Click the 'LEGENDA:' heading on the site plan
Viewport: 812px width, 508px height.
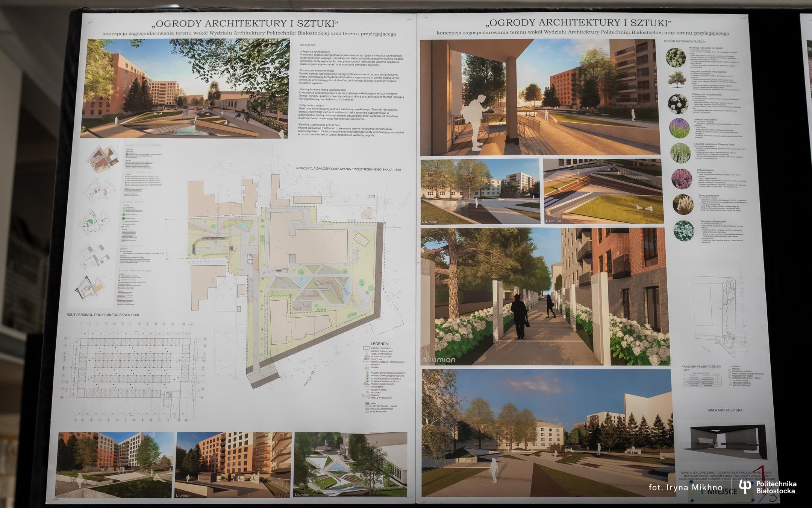coord(379,344)
